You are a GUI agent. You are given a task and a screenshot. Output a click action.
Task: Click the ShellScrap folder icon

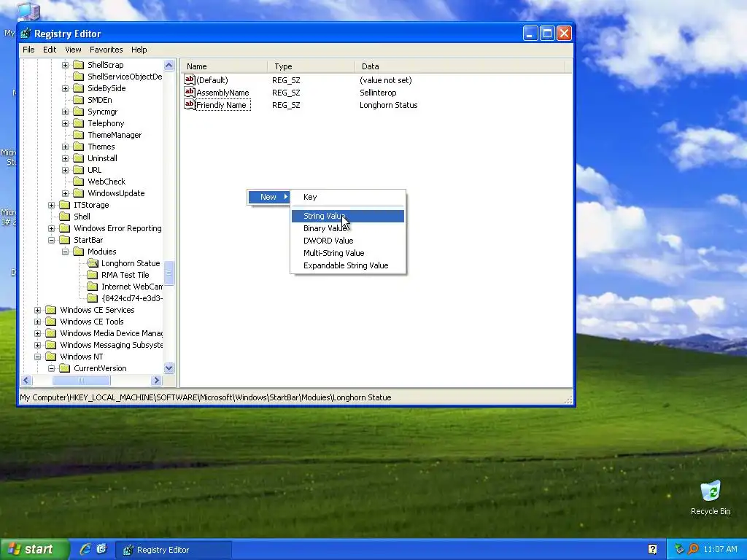(x=79, y=65)
